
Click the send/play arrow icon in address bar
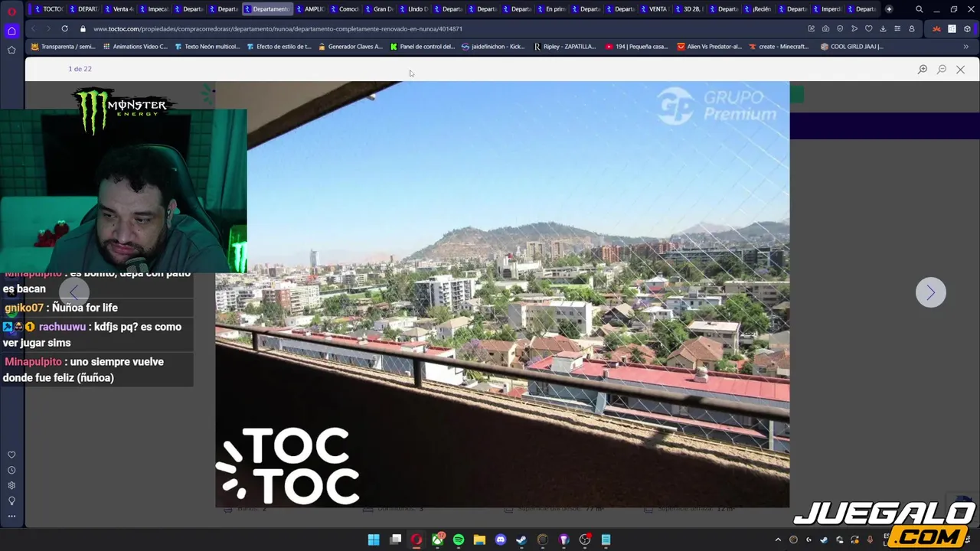[854, 28]
